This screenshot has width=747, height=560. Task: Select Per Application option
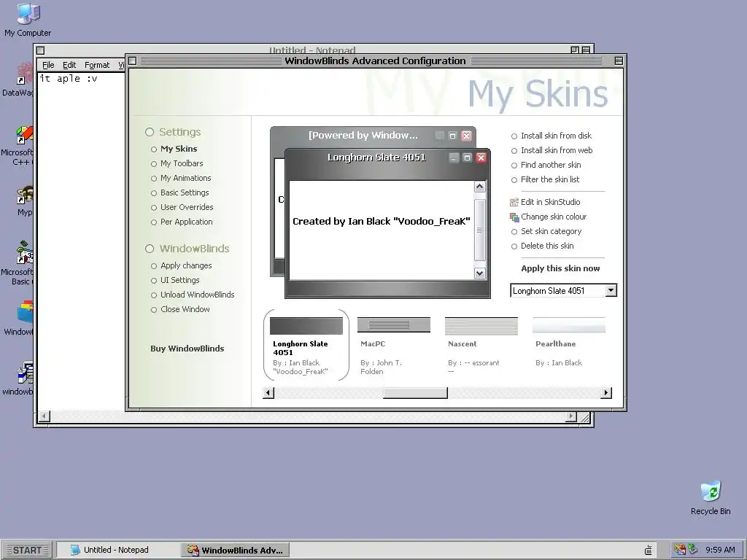[182, 222]
